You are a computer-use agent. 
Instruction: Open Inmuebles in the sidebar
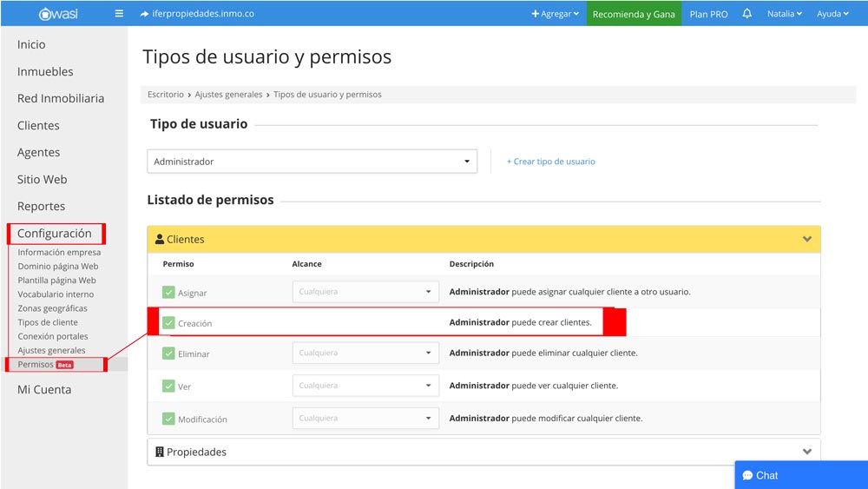click(x=45, y=71)
